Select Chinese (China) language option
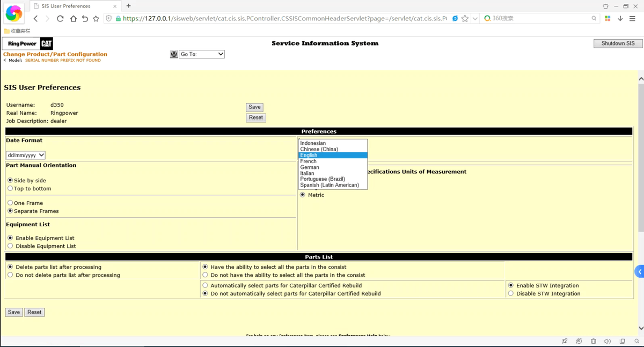Image resolution: width=644 pixels, height=347 pixels. (319, 149)
